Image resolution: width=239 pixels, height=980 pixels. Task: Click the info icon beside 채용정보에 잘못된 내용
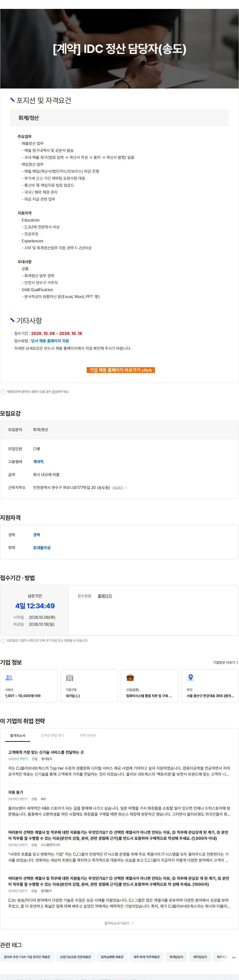3,392
